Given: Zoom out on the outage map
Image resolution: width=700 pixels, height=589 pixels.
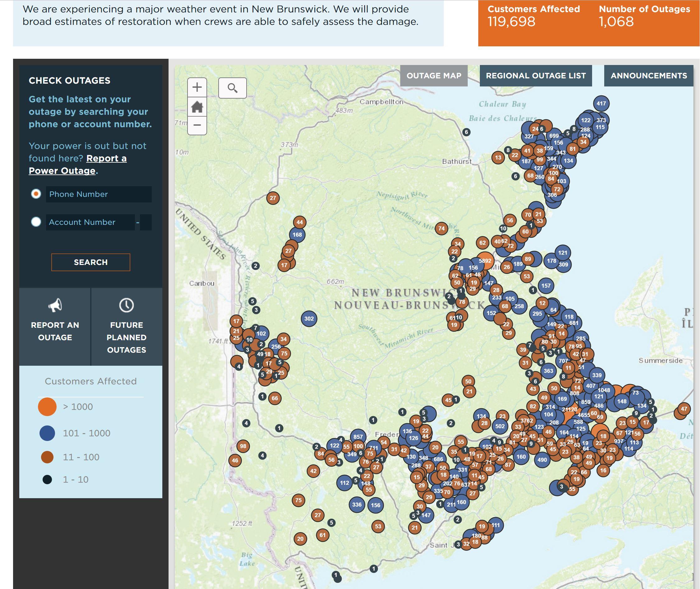Looking at the screenshot, I should pos(197,125).
